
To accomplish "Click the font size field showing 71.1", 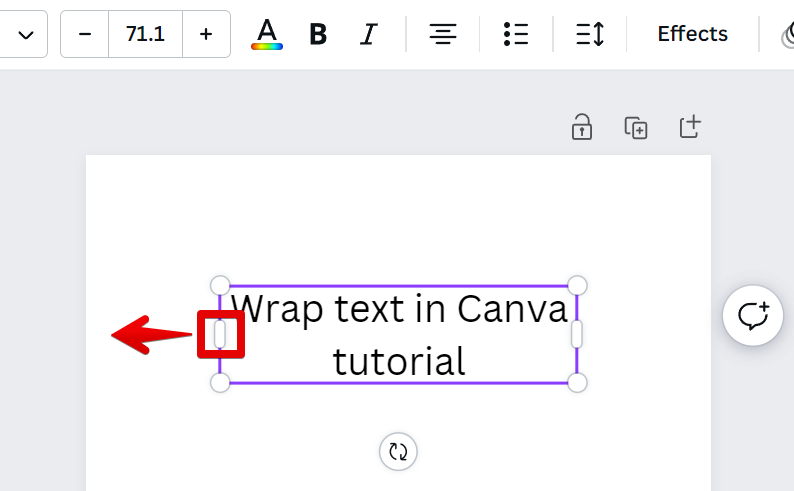I will pos(145,34).
